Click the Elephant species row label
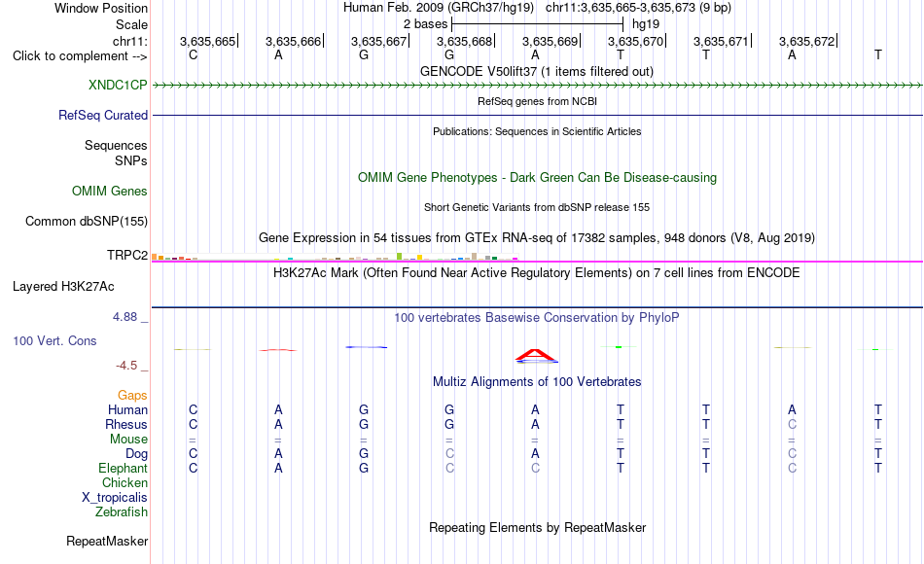The width and height of the screenshot is (924, 564). pos(123,468)
